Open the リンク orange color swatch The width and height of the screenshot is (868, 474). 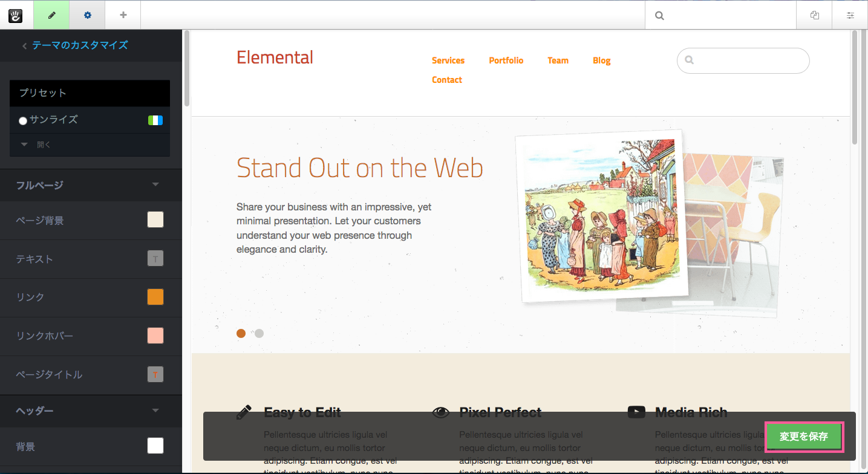[155, 297]
